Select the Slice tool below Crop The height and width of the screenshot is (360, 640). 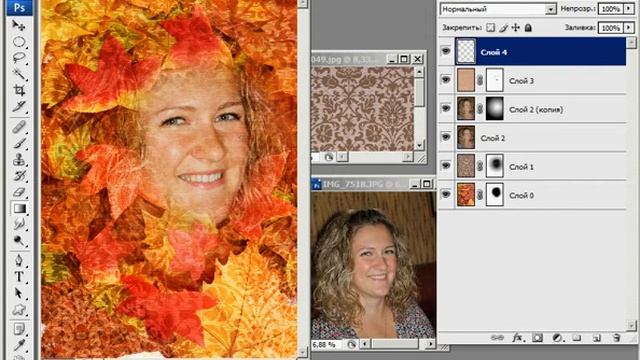click(19, 106)
